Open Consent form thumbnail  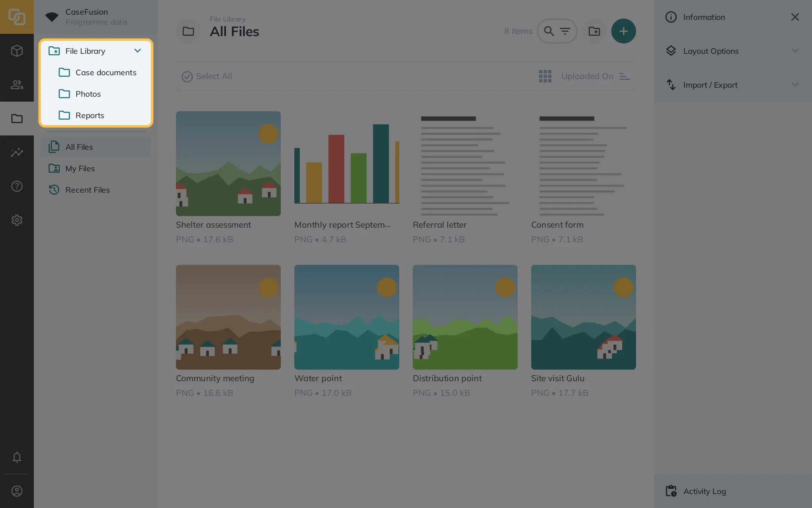click(583, 163)
